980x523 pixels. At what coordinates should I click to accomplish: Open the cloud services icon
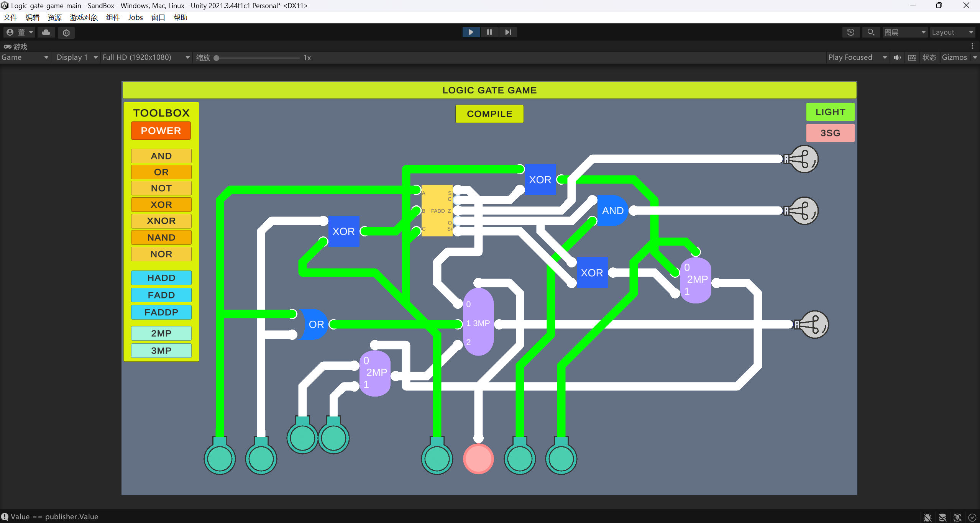[x=46, y=33]
